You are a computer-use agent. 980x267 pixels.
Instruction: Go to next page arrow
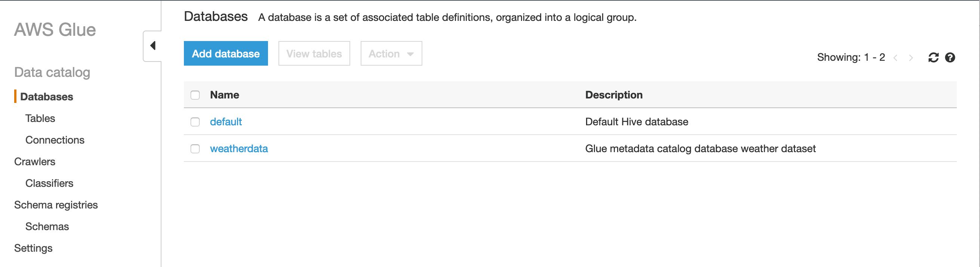click(x=911, y=58)
